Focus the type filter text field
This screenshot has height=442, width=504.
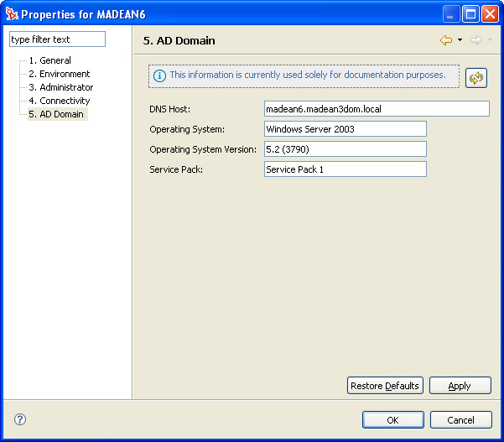click(x=57, y=39)
